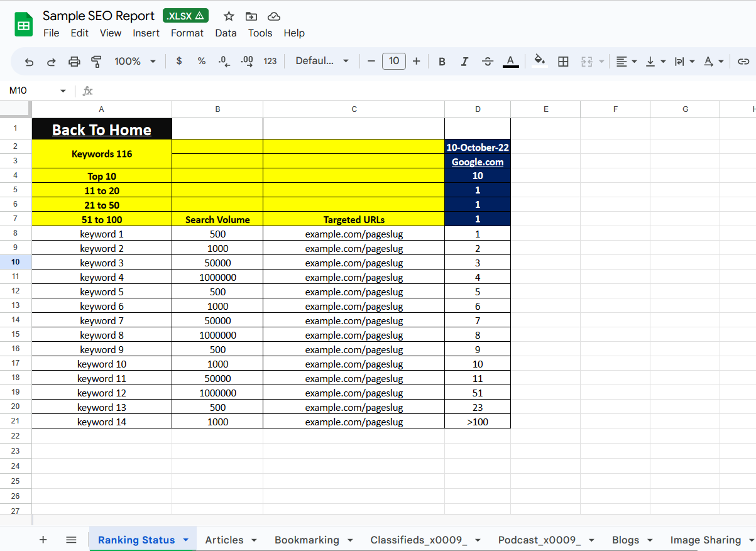Click the Google.com link in cell
Screen dimensions: 756x551
pos(478,162)
